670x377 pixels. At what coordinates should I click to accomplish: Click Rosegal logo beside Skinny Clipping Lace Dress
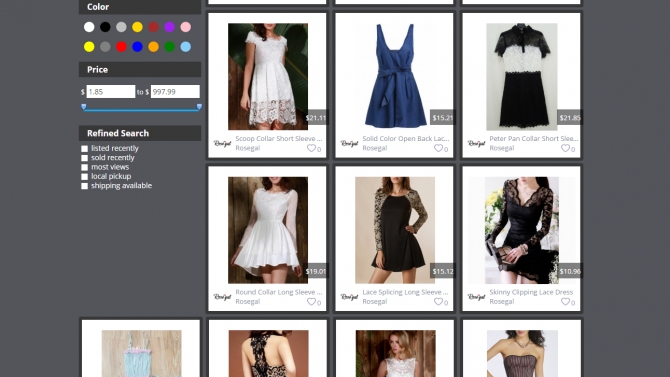[476, 297]
